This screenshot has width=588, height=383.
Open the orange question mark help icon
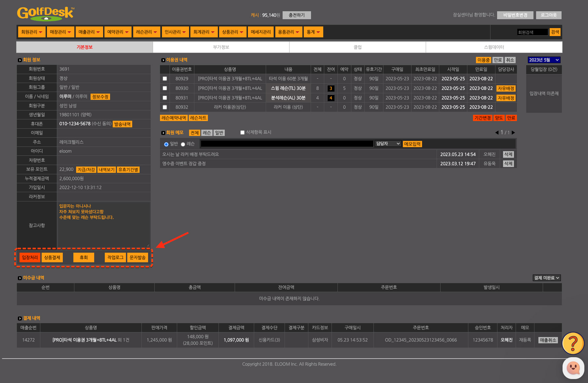(573, 343)
